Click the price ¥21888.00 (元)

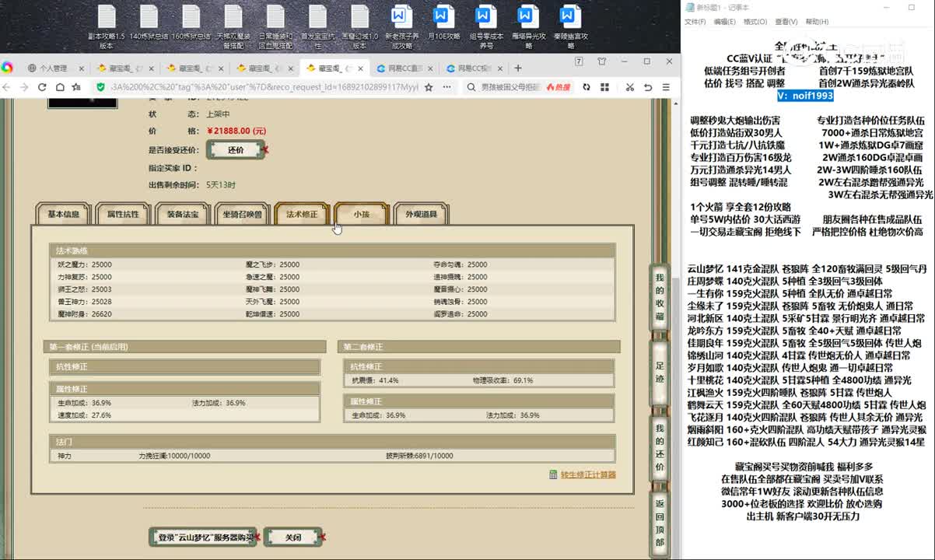[236, 131]
